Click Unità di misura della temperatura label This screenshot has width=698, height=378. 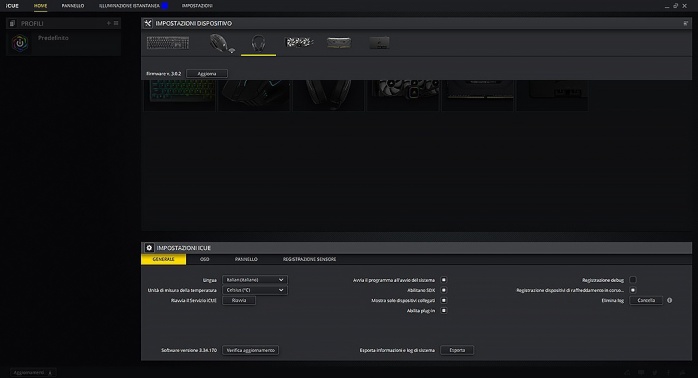tap(182, 290)
